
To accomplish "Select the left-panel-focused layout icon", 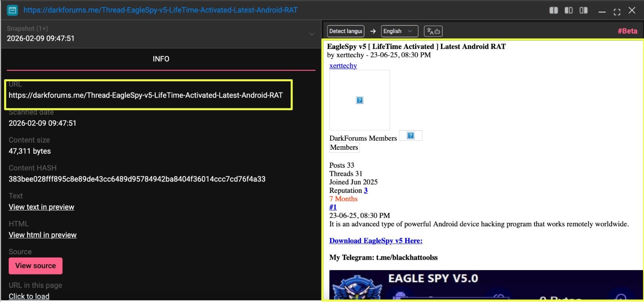I will pos(569,10).
